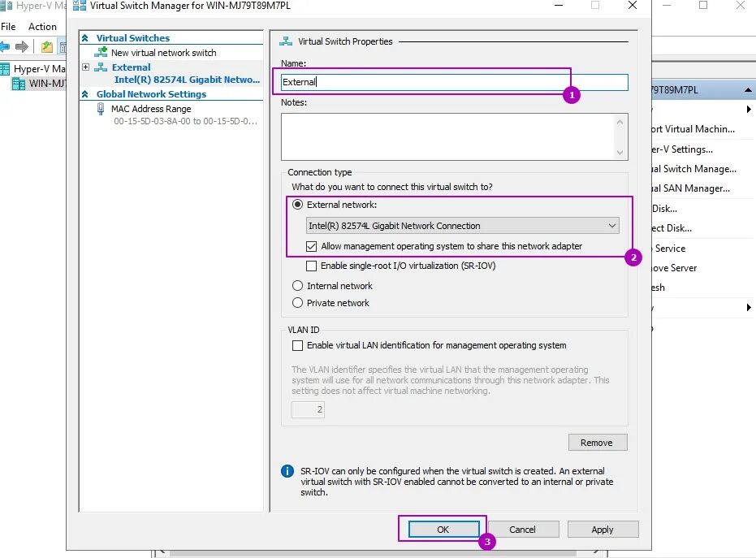
Task: Click the New virtual network switch icon
Action: click(101, 52)
